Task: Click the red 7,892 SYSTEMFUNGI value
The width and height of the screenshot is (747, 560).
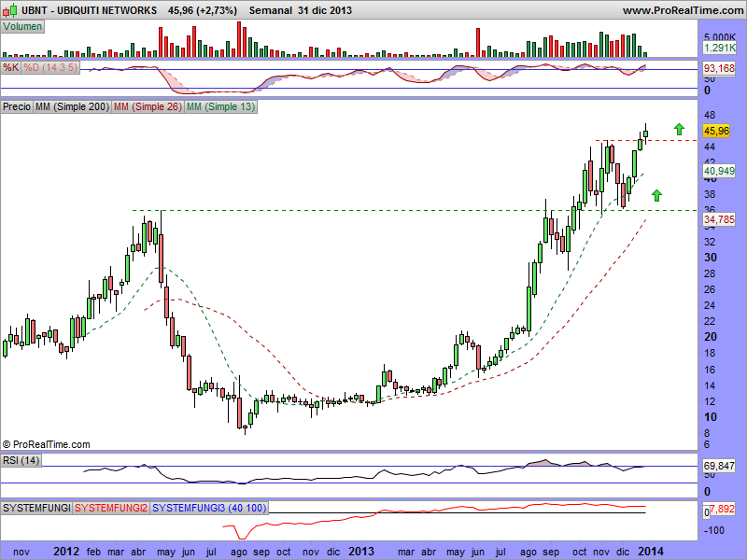Action: tap(723, 510)
